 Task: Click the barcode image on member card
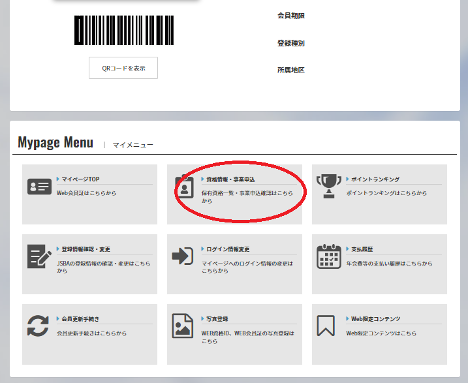click(124, 30)
